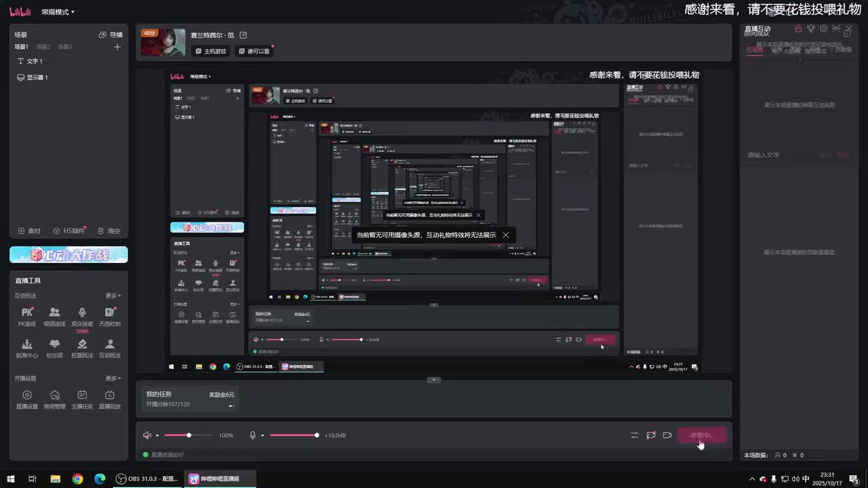Dismiss the camera unavailable notification
The image size is (868, 488).
pos(506,235)
